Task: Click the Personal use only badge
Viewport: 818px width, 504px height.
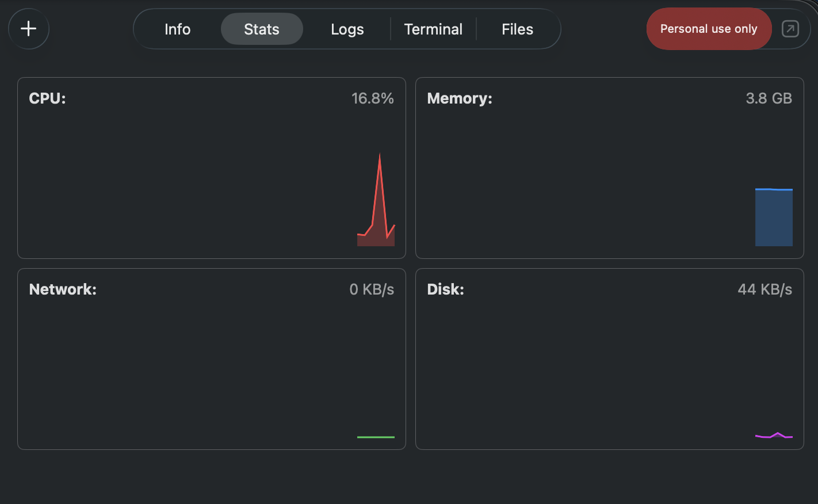Action: pyautogui.click(x=708, y=29)
